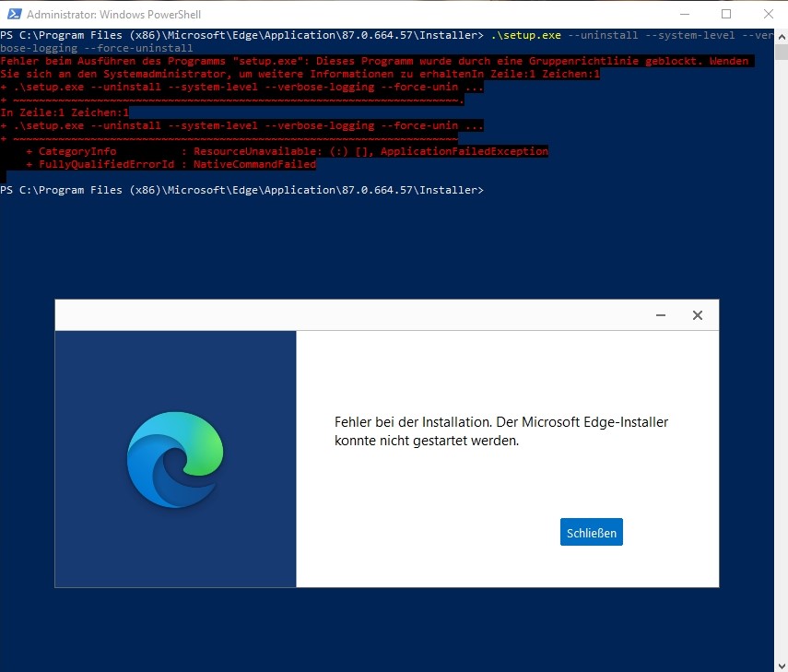
Task: Click the PowerShell scrollbar up arrow
Action: point(782,37)
